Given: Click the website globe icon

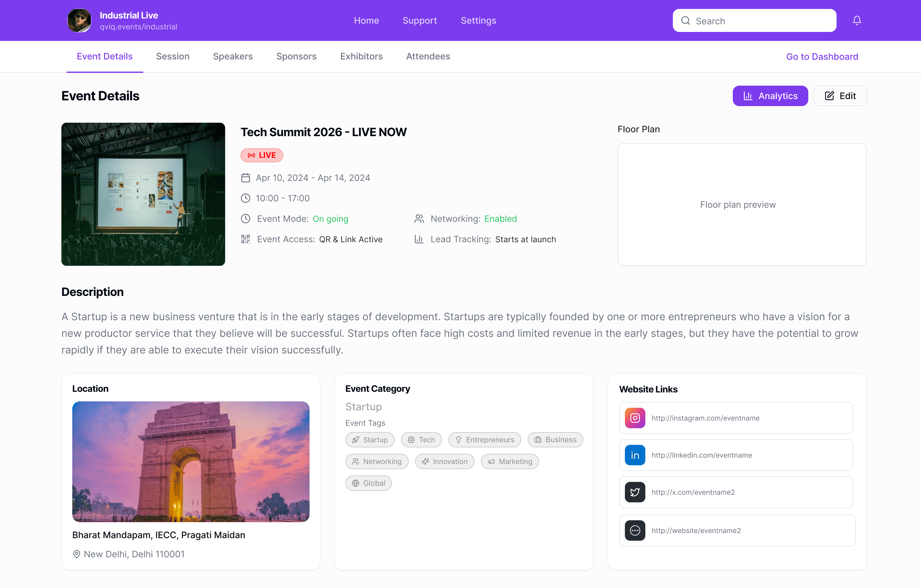Looking at the screenshot, I should click(635, 530).
